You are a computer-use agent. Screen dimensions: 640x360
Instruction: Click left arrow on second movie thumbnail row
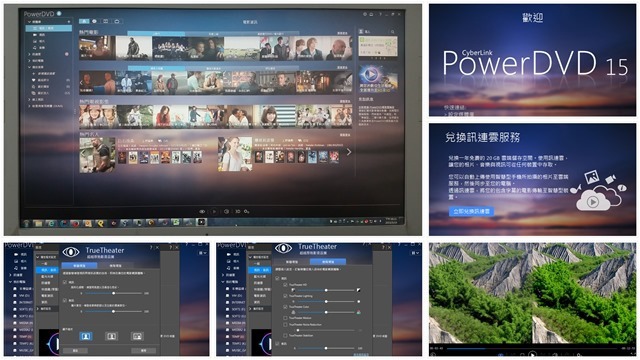(x=81, y=82)
